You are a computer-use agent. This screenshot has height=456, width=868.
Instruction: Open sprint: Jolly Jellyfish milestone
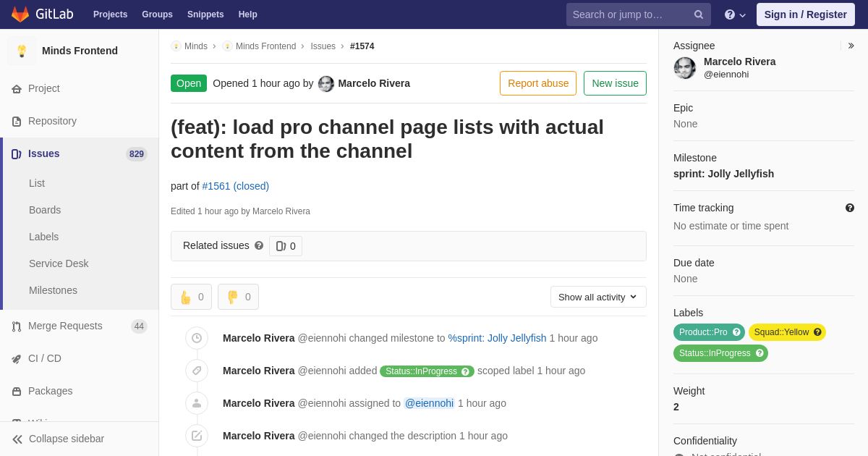coord(723,174)
